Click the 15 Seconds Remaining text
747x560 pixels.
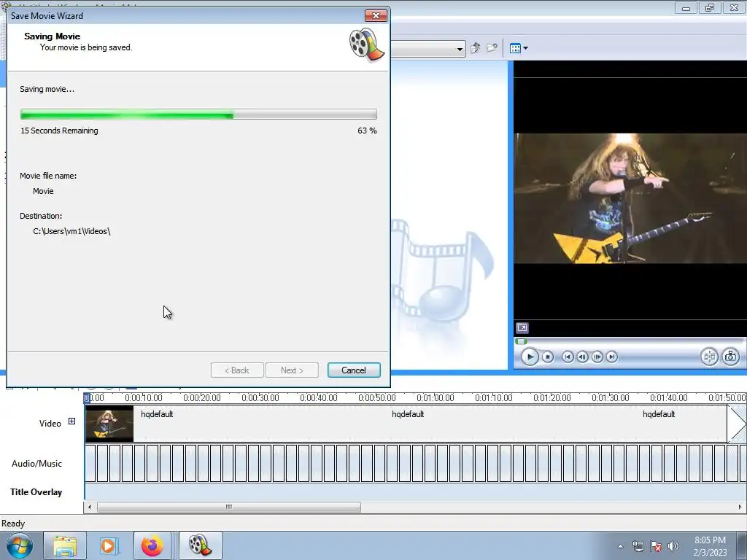pos(59,131)
